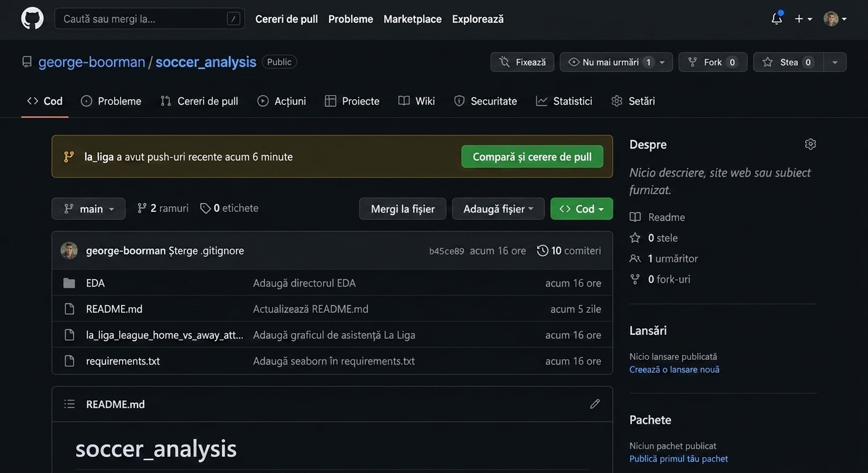Image resolution: width=868 pixels, height=473 pixels.
Task: Open the README.md file link in file list
Action: click(x=114, y=309)
